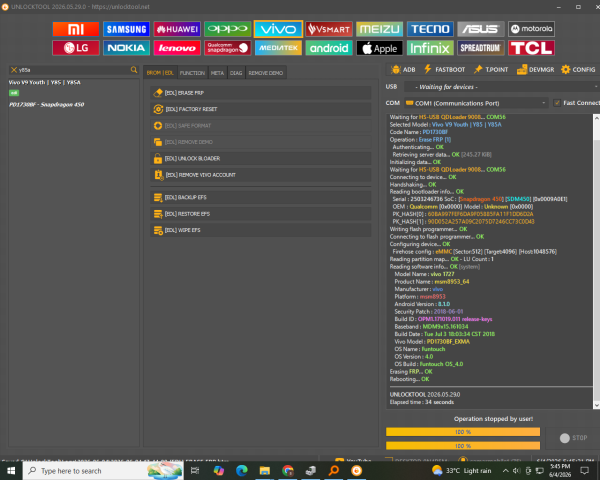
Task: Switch to the DIAG tab
Action: point(236,73)
